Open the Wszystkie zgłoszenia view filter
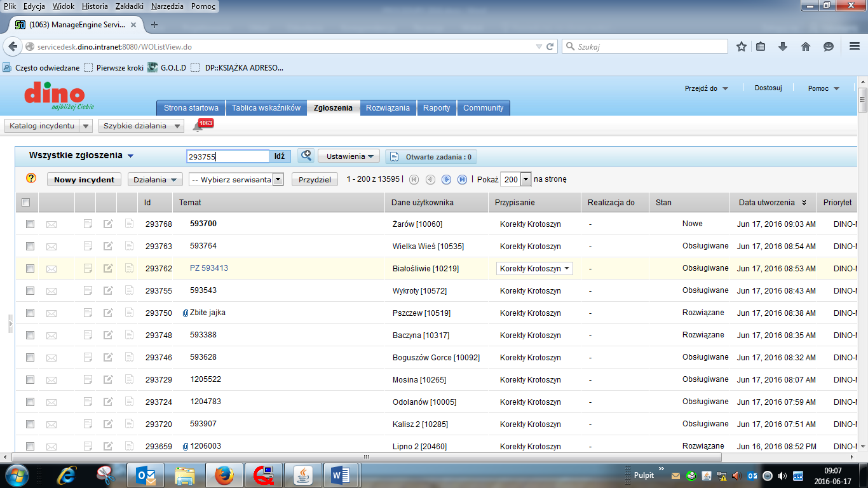This screenshot has width=868, height=488. (81, 155)
